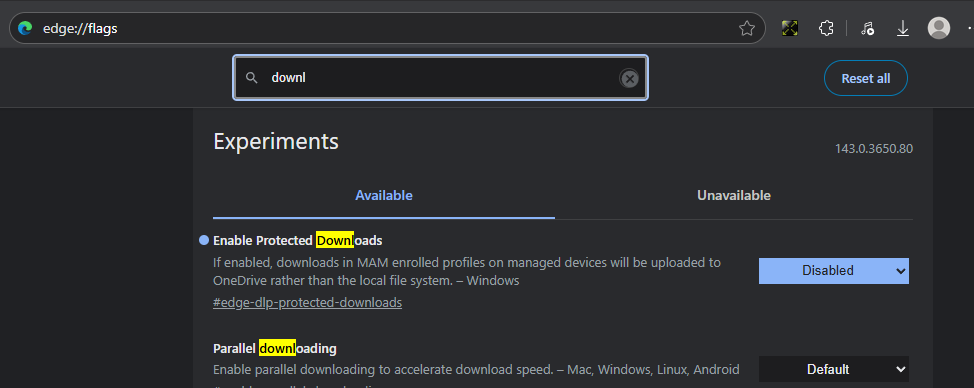Click the blue modified dot beside Enable Protected Downloads
Viewport: 974px width, 388px height.
point(204,240)
